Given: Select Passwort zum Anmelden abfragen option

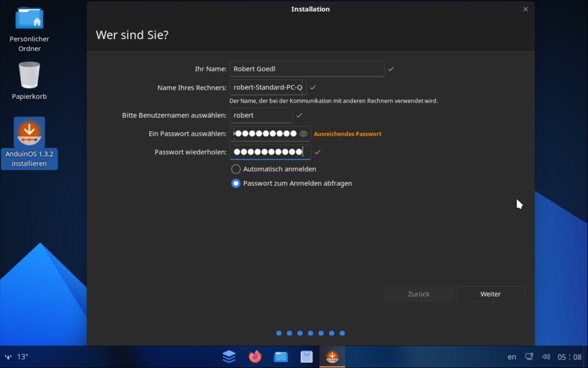Looking at the screenshot, I should click(235, 183).
